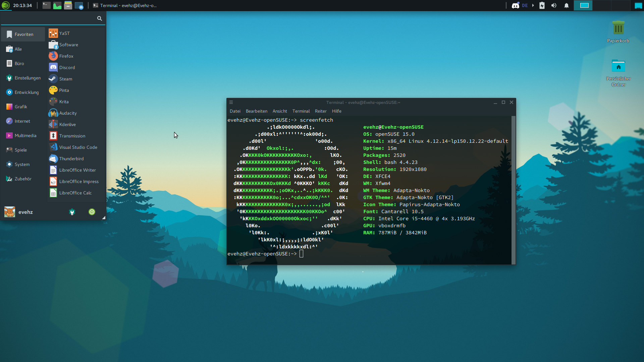Click the menu resize grip corner
This screenshot has width=644, height=362.
point(104,218)
